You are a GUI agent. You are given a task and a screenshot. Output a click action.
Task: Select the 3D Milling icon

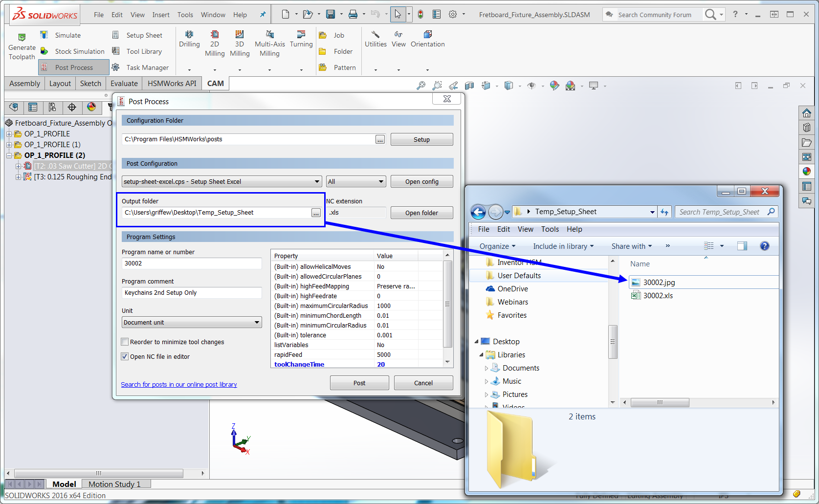[x=240, y=34]
